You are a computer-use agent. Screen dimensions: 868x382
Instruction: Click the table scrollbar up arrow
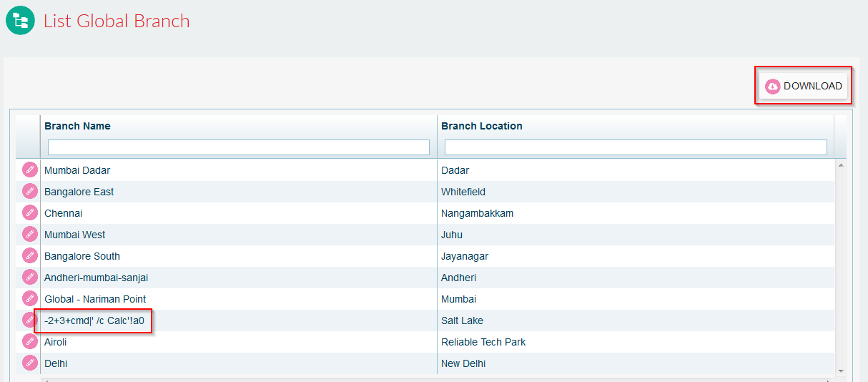tap(840, 165)
